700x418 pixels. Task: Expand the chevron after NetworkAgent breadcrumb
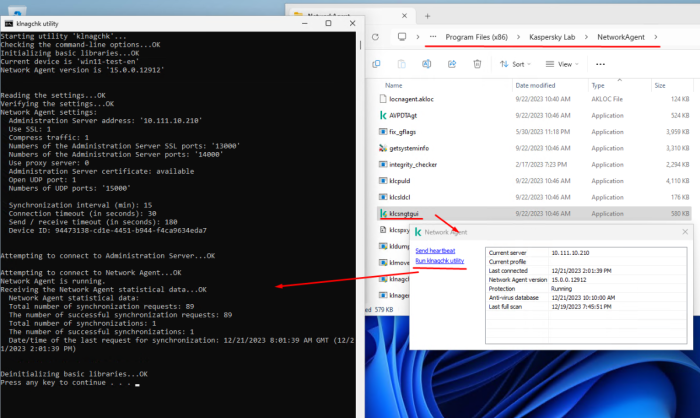656,37
